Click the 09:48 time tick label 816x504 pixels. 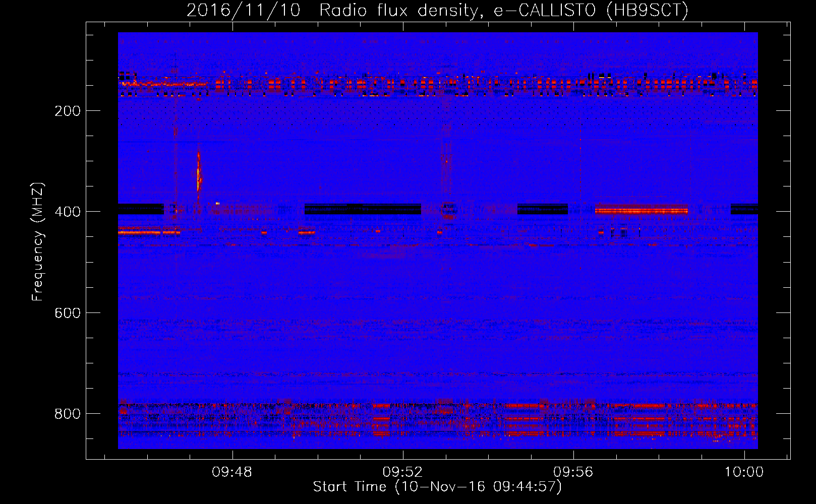coord(232,472)
